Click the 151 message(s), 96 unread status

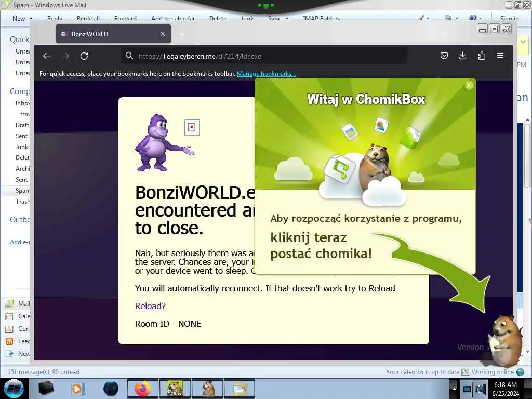point(44,372)
